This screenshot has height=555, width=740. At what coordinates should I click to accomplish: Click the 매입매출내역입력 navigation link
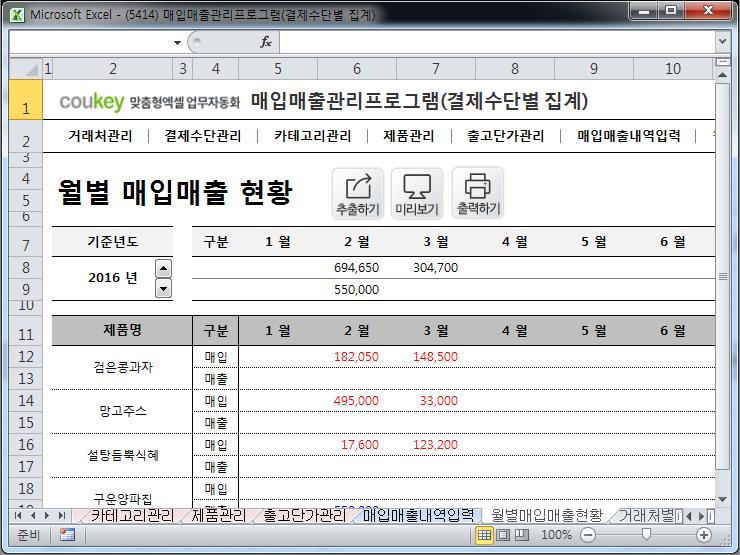(x=629, y=136)
